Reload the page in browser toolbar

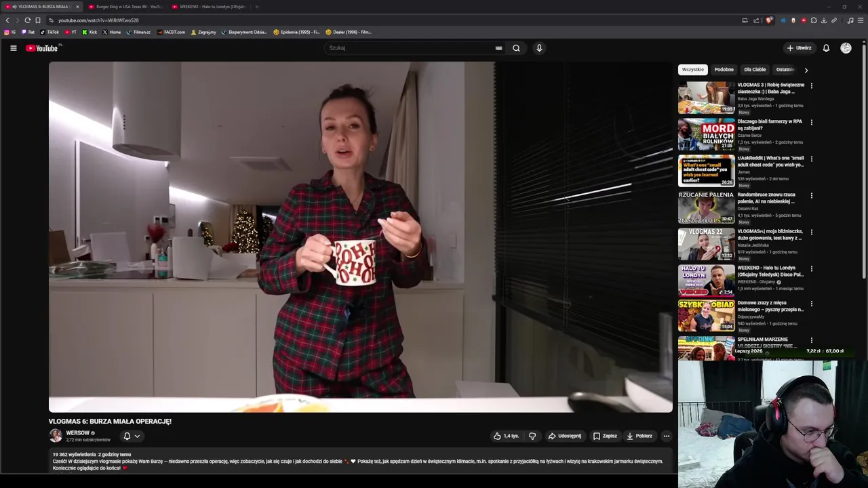(x=27, y=20)
